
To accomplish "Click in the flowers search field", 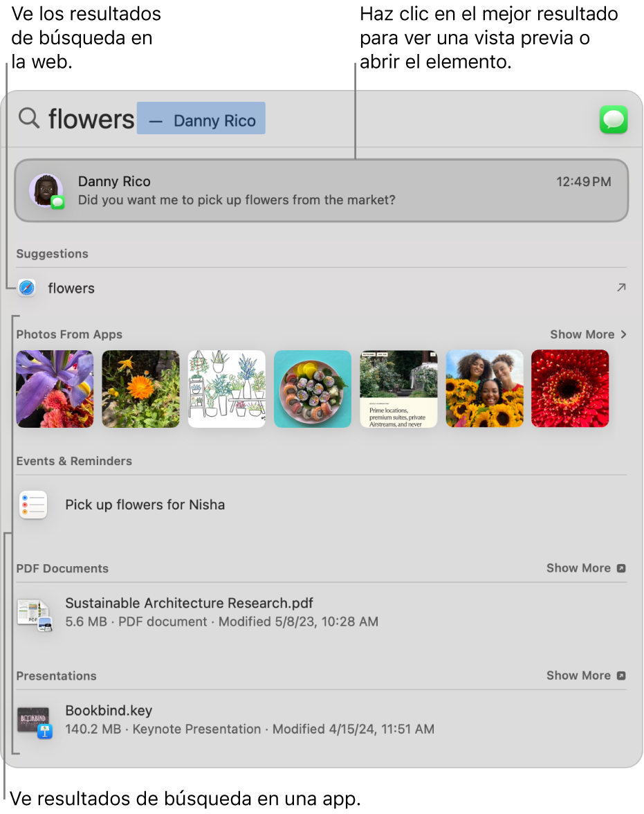I will pyautogui.click(x=311, y=119).
